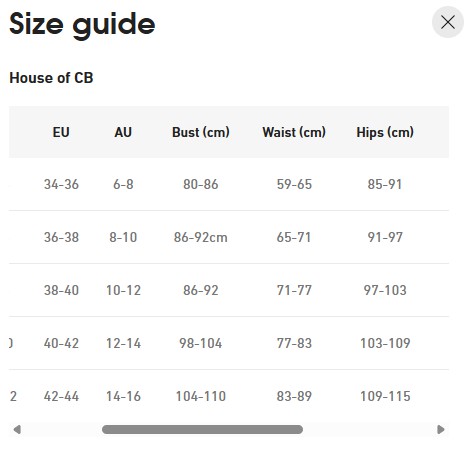Click the horizontal scrollbar thumb
The width and height of the screenshot is (468, 450).
(x=202, y=429)
